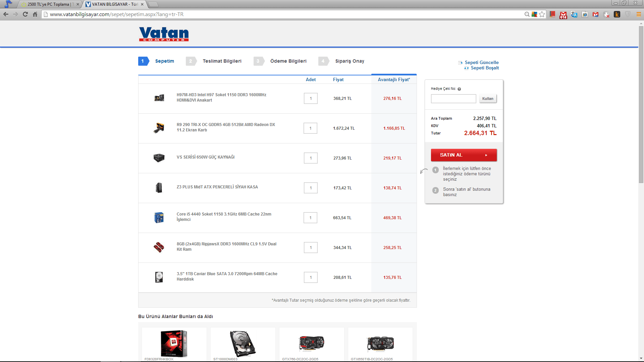Open the Gmail checker extension with 614 badge
Image resolution: width=644 pixels, height=362 pixels.
click(x=563, y=15)
